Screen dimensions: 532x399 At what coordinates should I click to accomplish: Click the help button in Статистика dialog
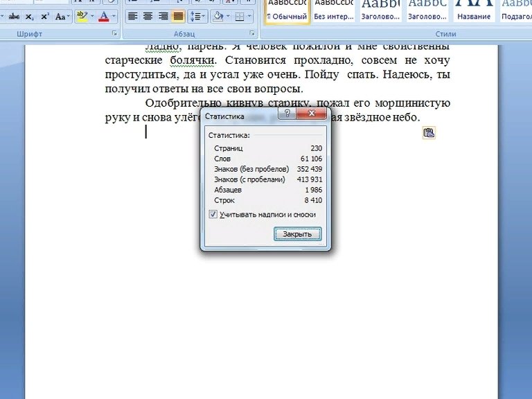coord(287,114)
